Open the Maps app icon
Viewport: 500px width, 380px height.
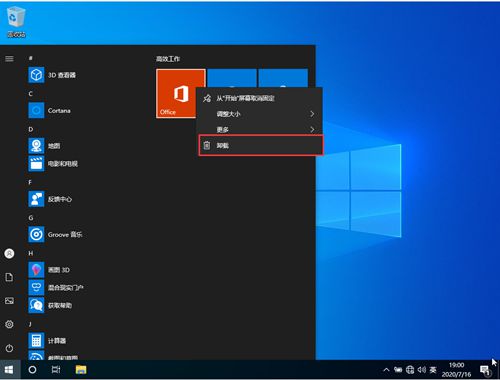[x=36, y=146]
